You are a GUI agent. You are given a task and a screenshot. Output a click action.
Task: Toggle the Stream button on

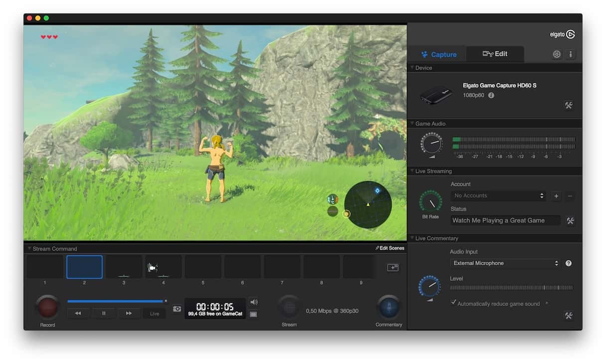289,307
